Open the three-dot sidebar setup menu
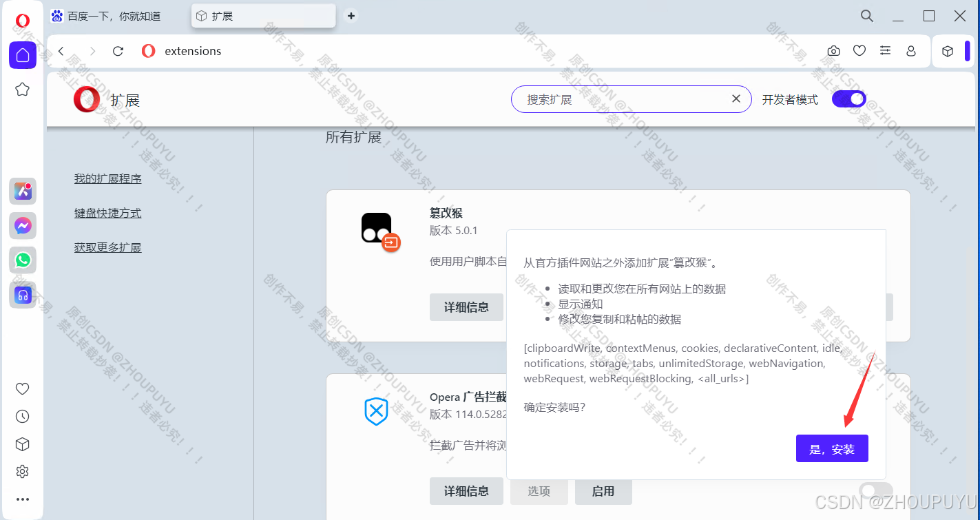Screen dimensions: 980x520 23,499
